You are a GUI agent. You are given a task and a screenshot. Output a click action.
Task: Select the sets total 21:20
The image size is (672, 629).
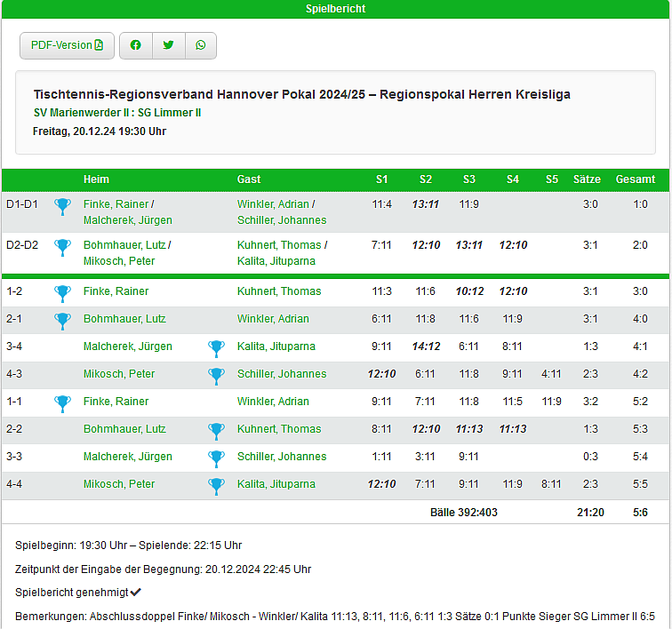coord(590,513)
